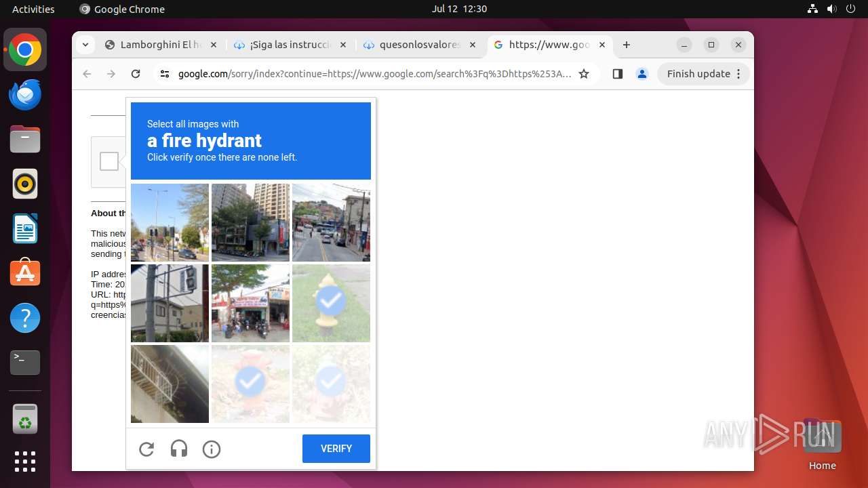
Task: Launch LibreOffice Writer from the dock
Action: (x=25, y=228)
